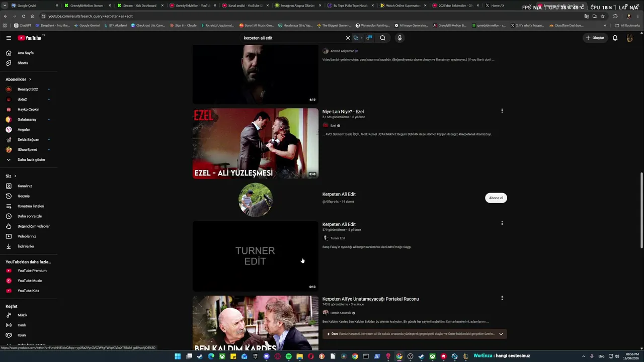Open Niye Lan Niye? - Ezel video title

tap(343, 112)
